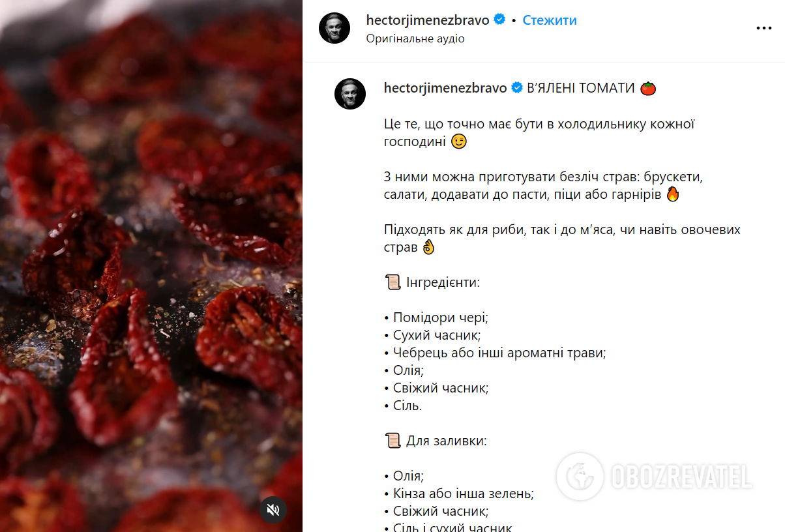Follow the account via Стежити

(550, 20)
